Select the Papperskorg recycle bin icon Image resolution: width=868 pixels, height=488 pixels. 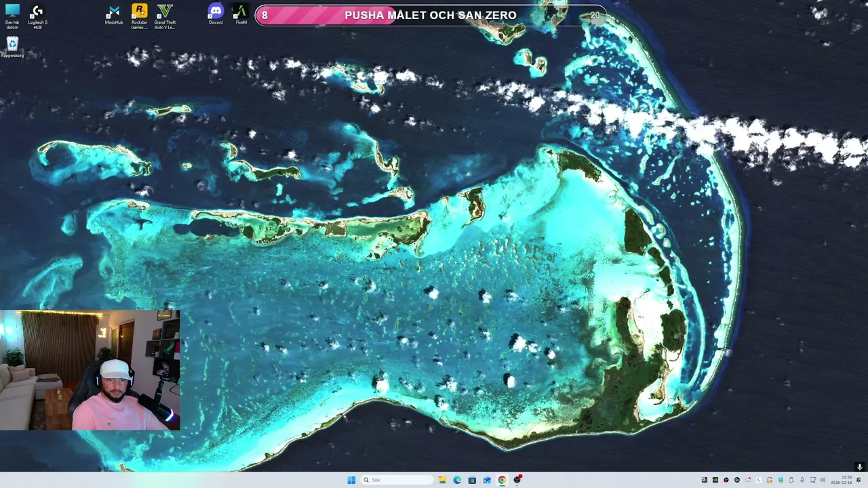coord(12,47)
